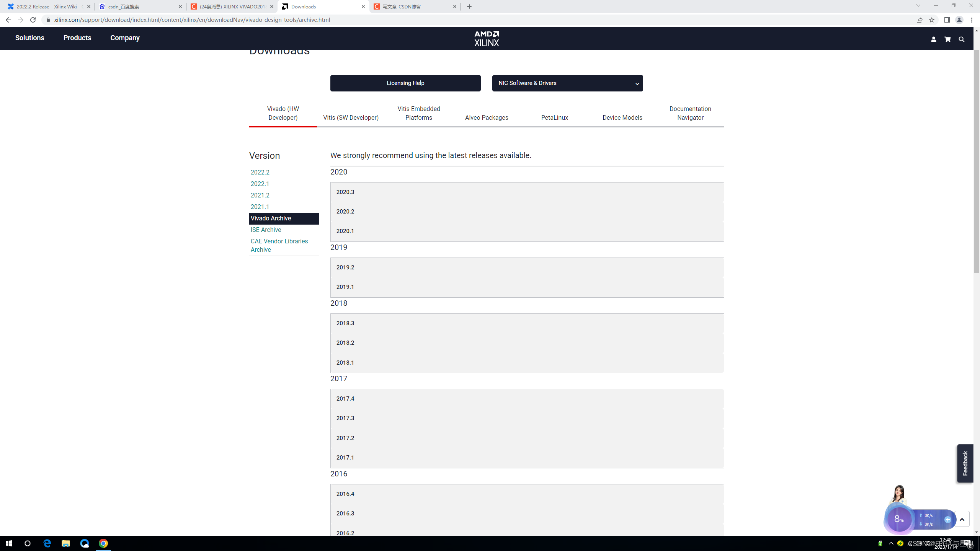Expand the 2018.3 version row
The height and width of the screenshot is (551, 980).
tap(527, 323)
